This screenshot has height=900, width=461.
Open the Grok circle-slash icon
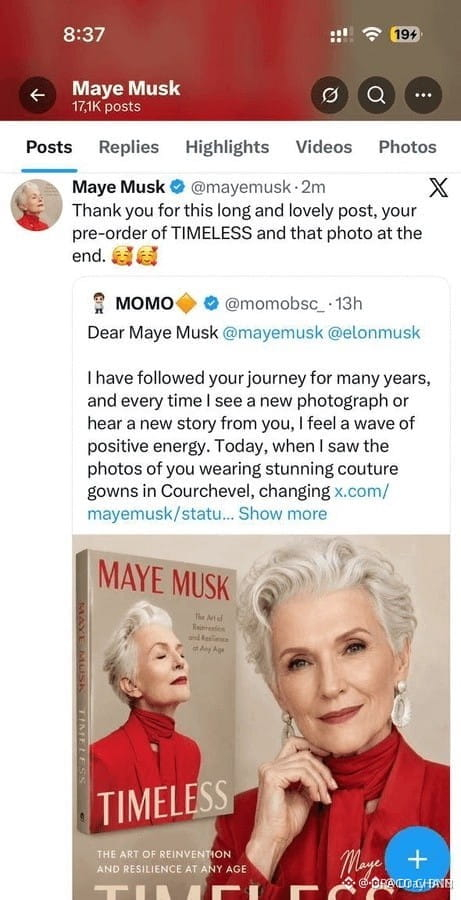[330, 95]
